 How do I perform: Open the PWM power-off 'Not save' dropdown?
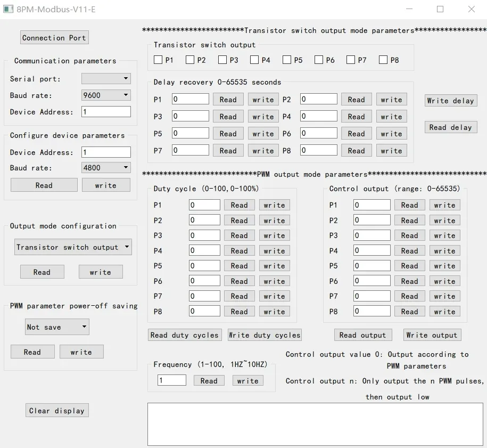57,327
